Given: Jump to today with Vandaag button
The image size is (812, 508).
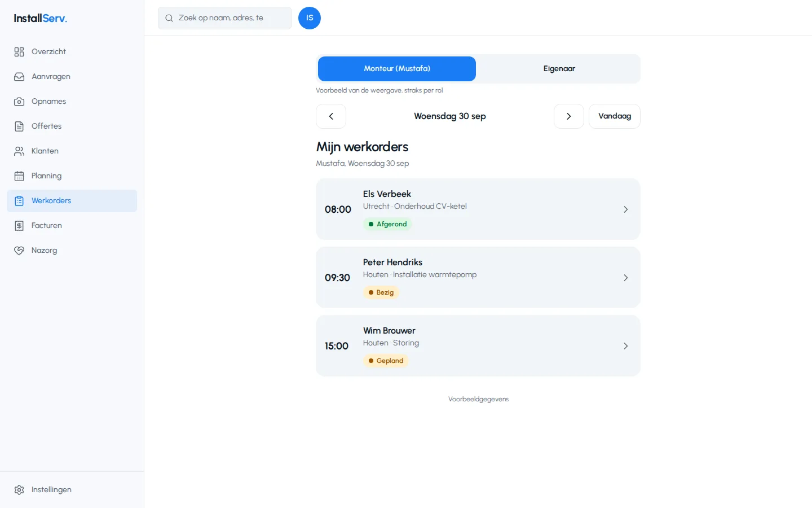Looking at the screenshot, I should [x=615, y=116].
